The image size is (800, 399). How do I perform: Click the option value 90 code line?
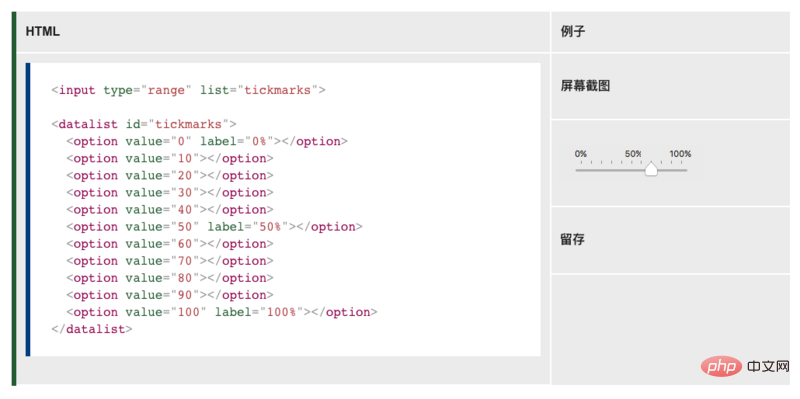click(170, 295)
